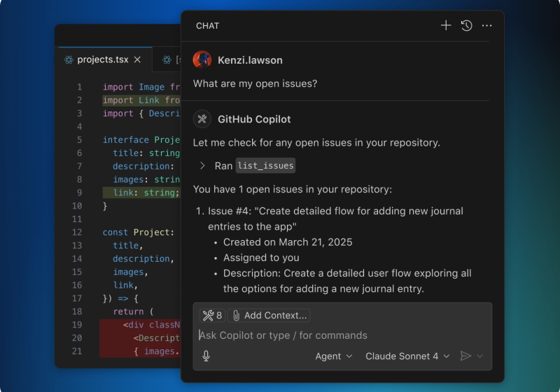Image resolution: width=560 pixels, height=392 pixels.
Task: Click 'What are my open issues?' message
Action: (x=255, y=83)
